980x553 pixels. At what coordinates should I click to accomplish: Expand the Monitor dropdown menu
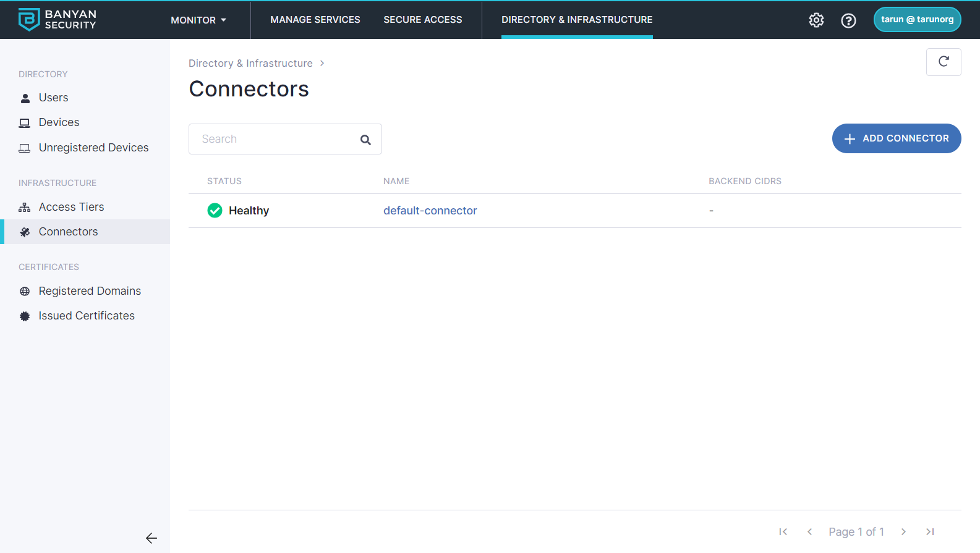tap(198, 20)
